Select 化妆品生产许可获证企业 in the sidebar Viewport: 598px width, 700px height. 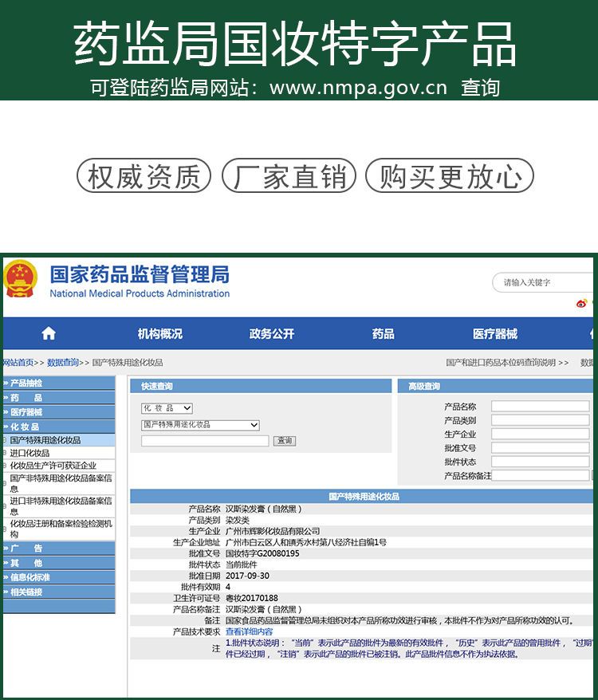click(53, 466)
